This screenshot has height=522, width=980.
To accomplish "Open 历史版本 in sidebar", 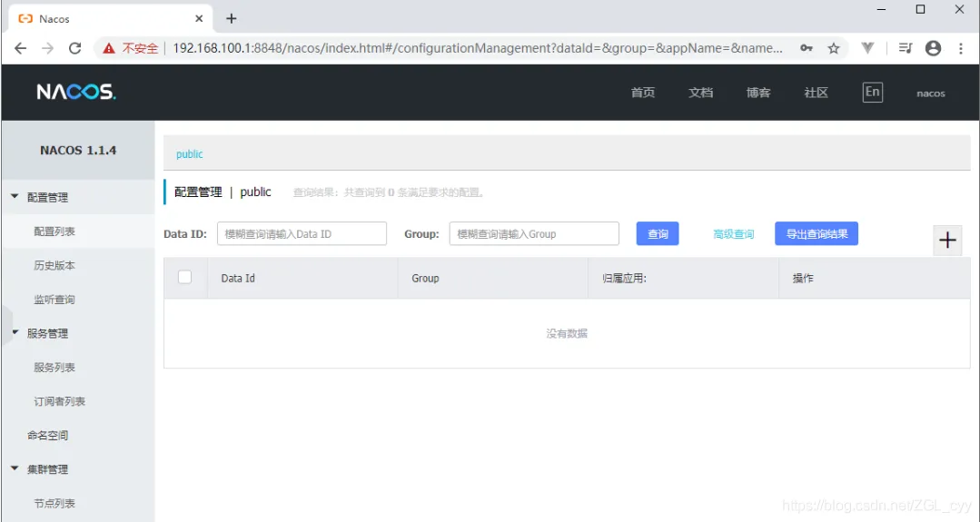I will [x=54, y=265].
